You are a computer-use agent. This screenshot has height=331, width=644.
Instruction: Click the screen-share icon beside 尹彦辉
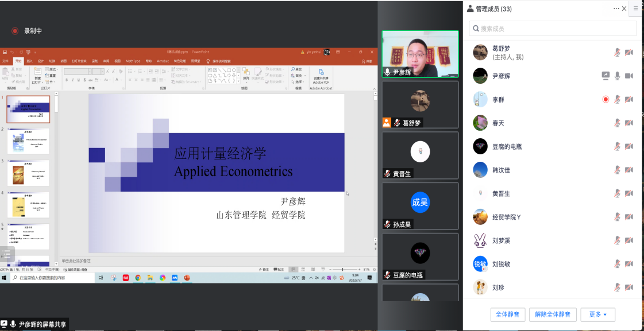pyautogui.click(x=606, y=76)
